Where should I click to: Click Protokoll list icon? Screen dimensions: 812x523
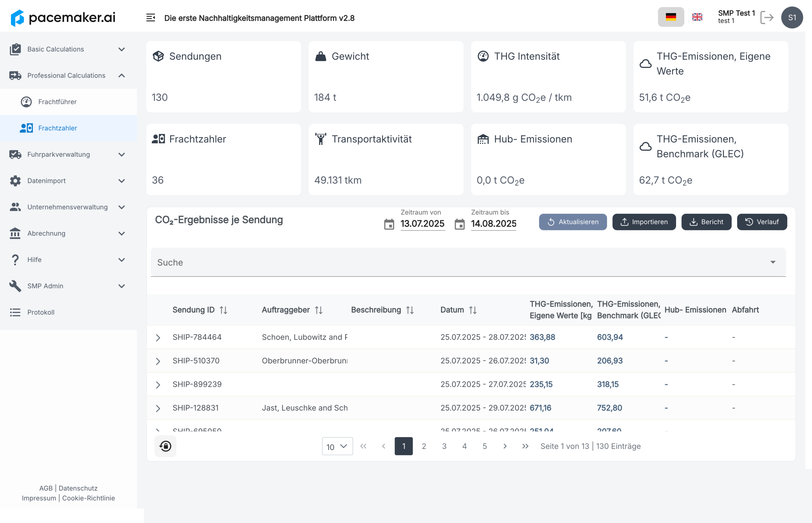click(15, 312)
